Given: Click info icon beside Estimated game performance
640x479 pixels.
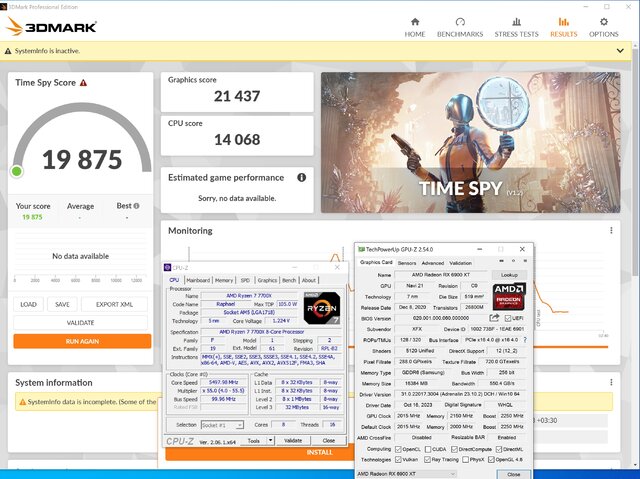Looking at the screenshot, I should pyautogui.click(x=301, y=178).
